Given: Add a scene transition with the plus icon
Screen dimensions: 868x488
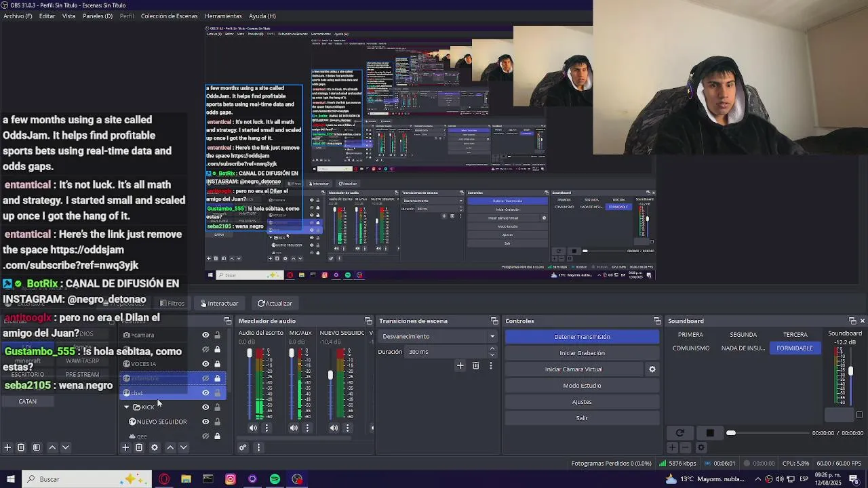Looking at the screenshot, I should 460,366.
